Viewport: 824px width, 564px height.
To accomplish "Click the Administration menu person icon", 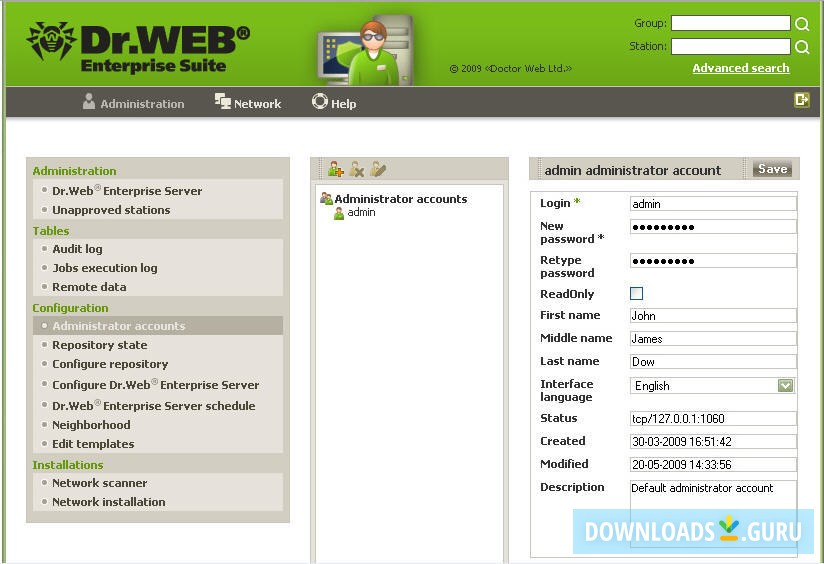I will (x=89, y=101).
